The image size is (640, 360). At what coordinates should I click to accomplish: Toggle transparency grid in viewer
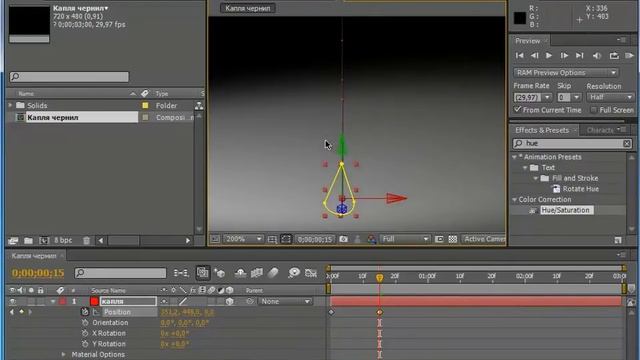tap(453, 239)
